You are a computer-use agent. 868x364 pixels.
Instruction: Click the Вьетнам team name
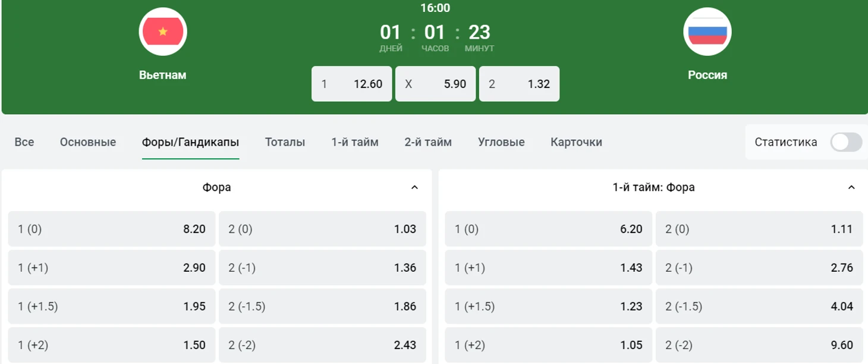[163, 75]
